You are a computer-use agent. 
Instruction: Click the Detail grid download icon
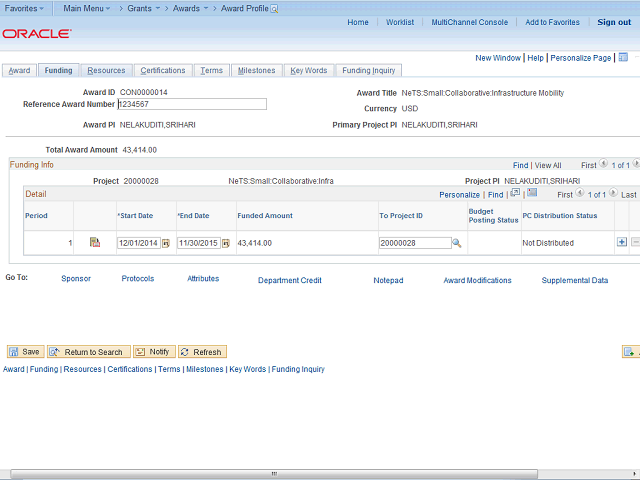tap(532, 193)
